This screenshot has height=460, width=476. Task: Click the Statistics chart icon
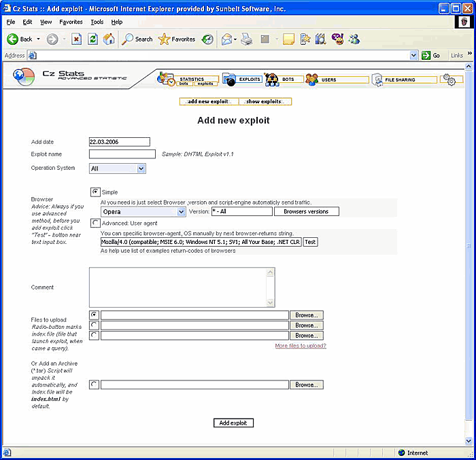click(x=166, y=79)
